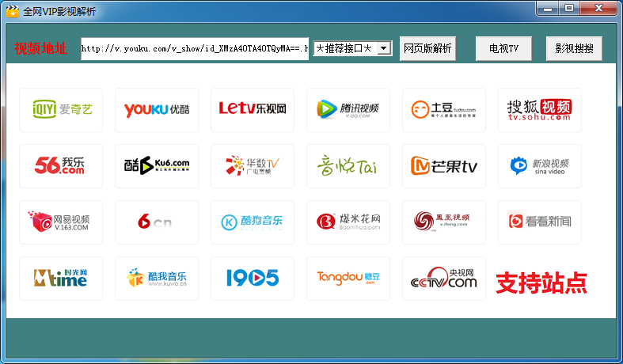Open the Tudou site logo
The height and width of the screenshot is (364, 623).
tap(444, 110)
